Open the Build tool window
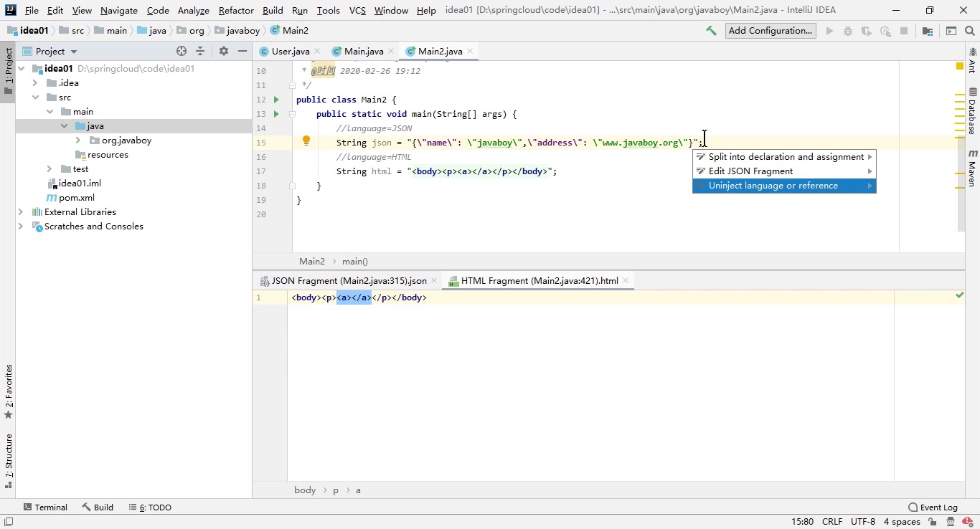Image resolution: width=980 pixels, height=529 pixels. tap(98, 507)
